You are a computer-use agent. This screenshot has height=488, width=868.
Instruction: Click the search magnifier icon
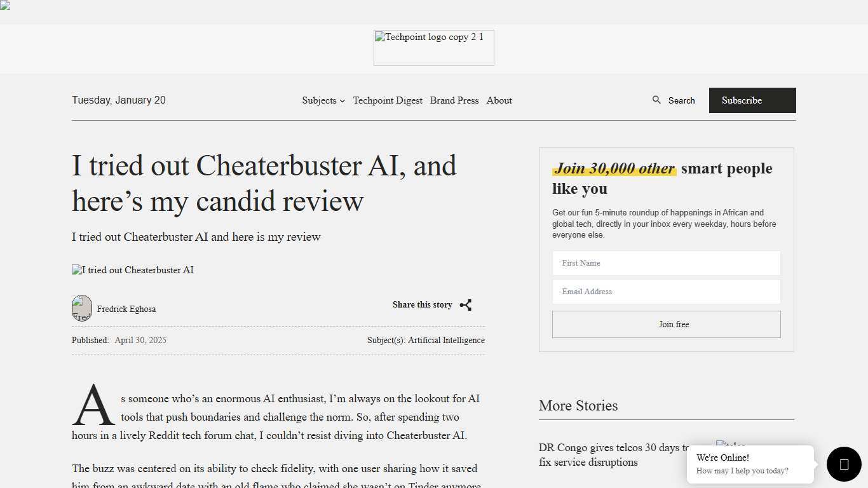click(x=656, y=100)
